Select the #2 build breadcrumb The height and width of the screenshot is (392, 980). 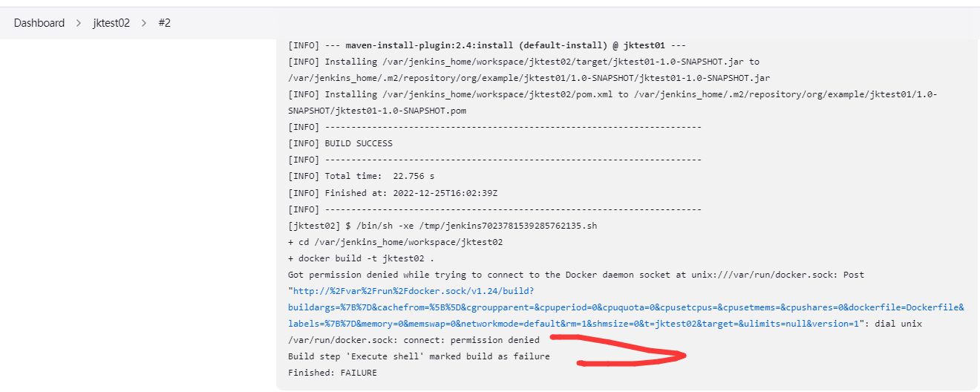pos(164,23)
